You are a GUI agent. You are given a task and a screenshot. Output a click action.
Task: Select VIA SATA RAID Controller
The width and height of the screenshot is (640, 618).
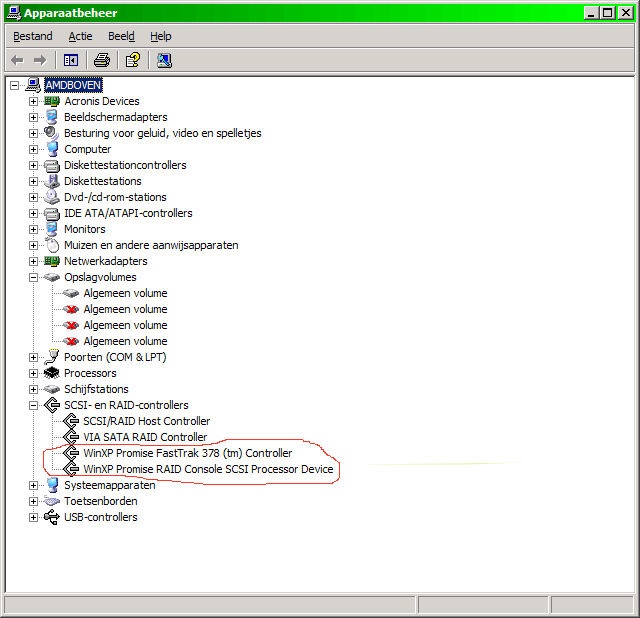(x=145, y=437)
